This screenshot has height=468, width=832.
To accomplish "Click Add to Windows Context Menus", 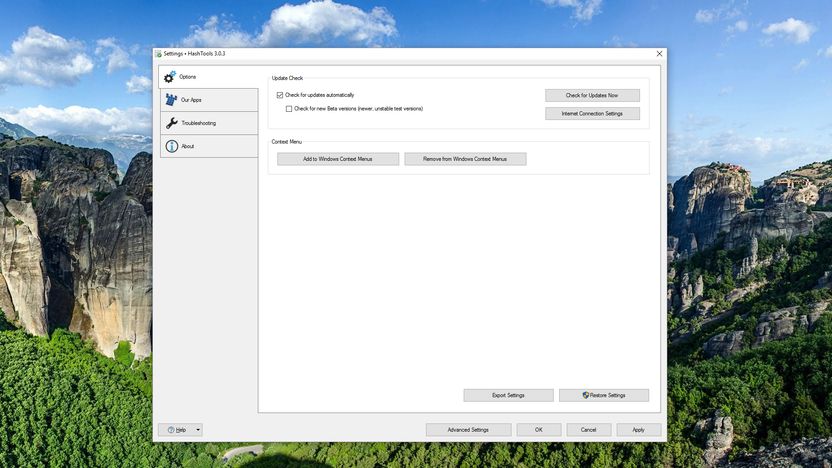I will (x=338, y=159).
